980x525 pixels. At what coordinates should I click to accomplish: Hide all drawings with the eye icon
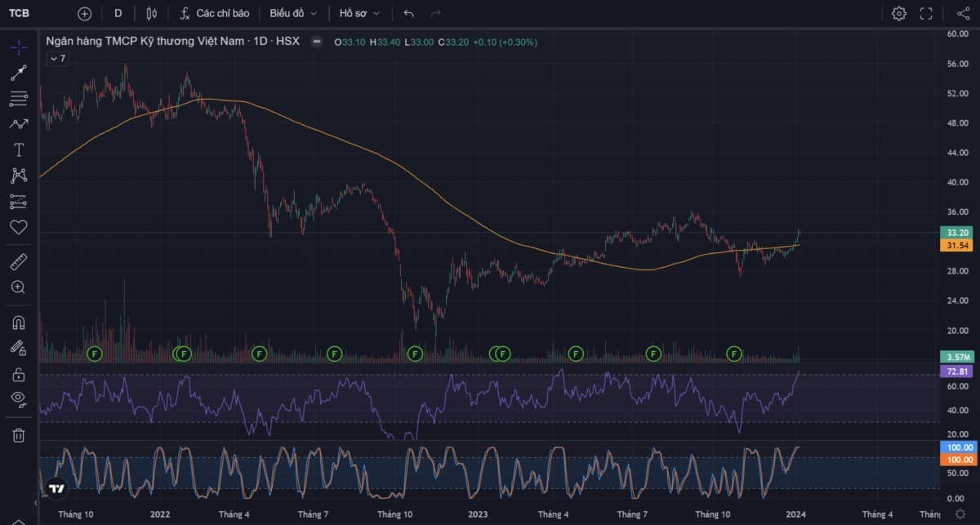coord(18,399)
